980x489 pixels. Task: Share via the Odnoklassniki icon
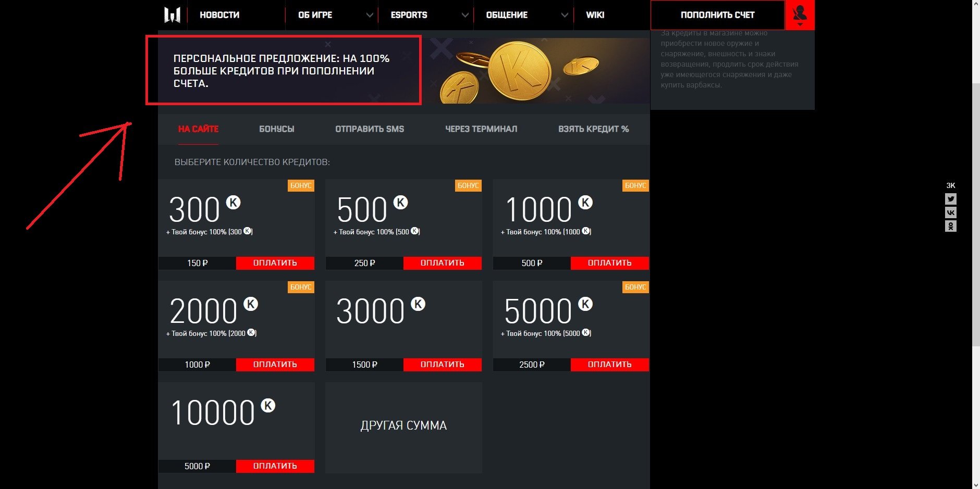click(951, 226)
